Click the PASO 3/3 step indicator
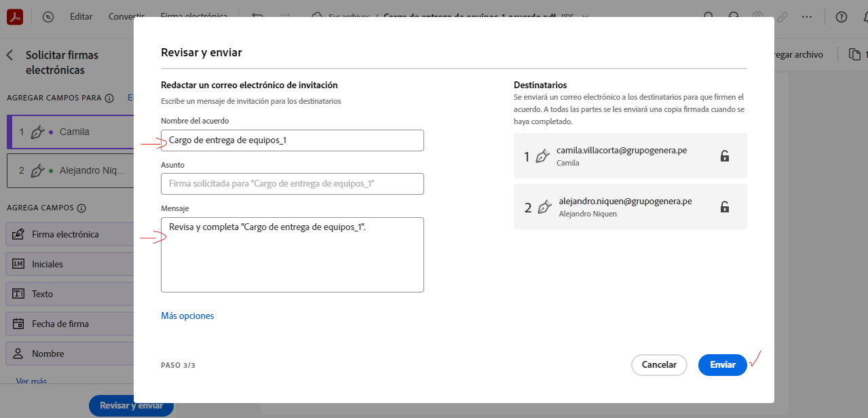Image resolution: width=868 pixels, height=418 pixels. (178, 365)
